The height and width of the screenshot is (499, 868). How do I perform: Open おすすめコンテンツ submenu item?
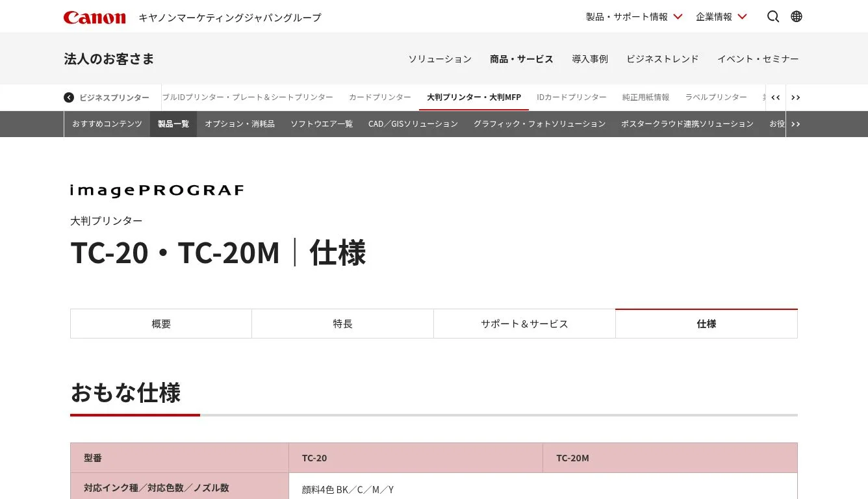point(107,124)
